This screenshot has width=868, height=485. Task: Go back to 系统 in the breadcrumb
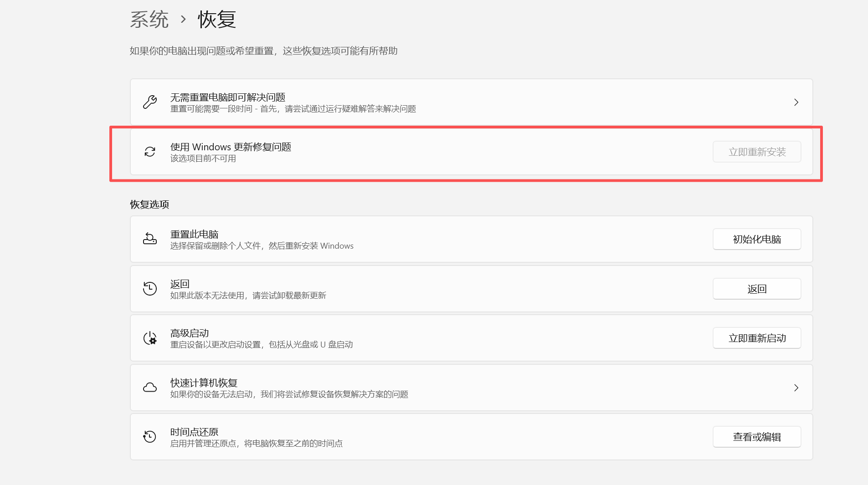click(149, 20)
